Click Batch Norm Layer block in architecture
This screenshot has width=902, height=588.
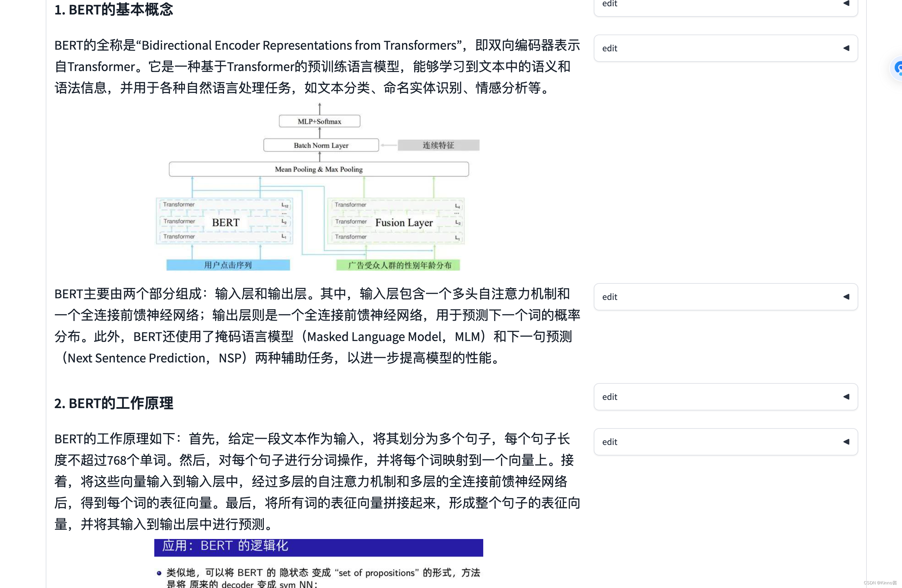coord(319,145)
